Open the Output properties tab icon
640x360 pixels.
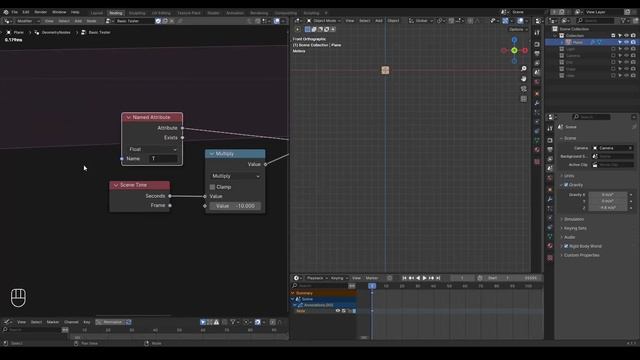(550, 150)
